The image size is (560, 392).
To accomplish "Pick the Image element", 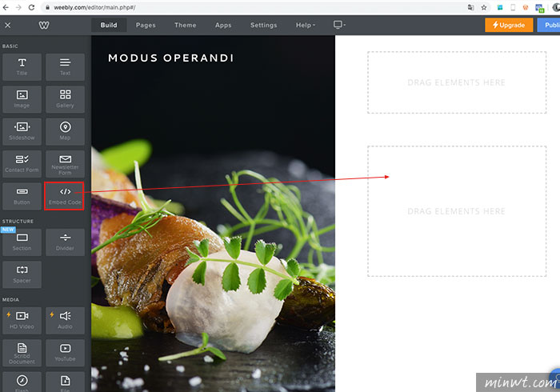I will tap(22, 99).
